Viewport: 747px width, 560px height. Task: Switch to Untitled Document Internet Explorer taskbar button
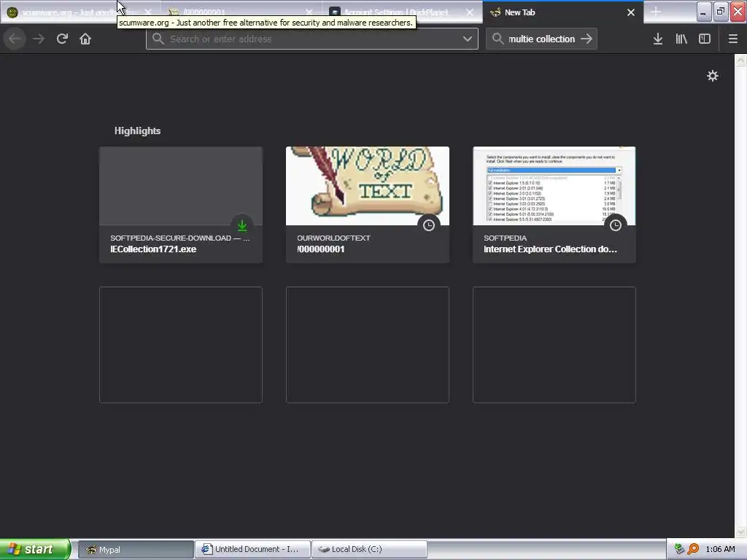(253, 550)
